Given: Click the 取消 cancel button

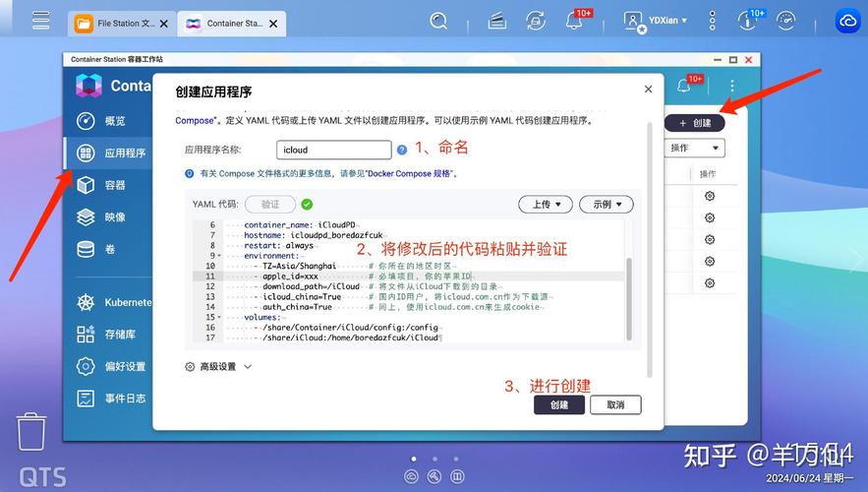Looking at the screenshot, I should tap(615, 404).
